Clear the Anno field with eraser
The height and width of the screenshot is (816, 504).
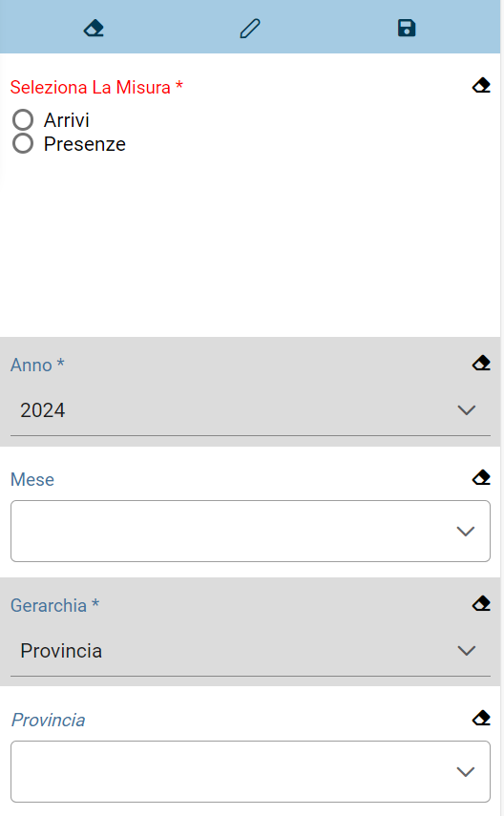[x=481, y=363]
